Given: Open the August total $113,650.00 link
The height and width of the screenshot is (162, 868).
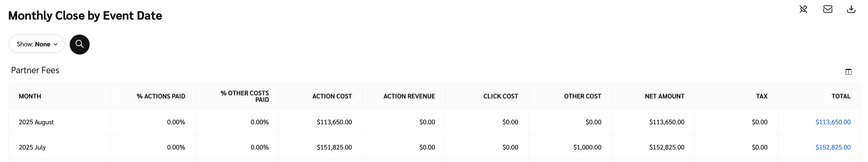Looking at the screenshot, I should 833,122.
